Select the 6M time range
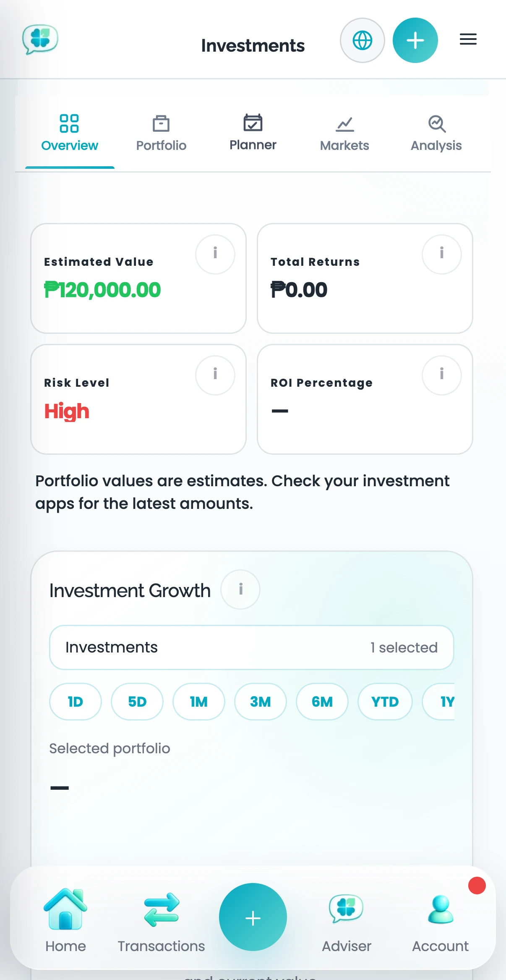The height and width of the screenshot is (980, 506). (322, 702)
